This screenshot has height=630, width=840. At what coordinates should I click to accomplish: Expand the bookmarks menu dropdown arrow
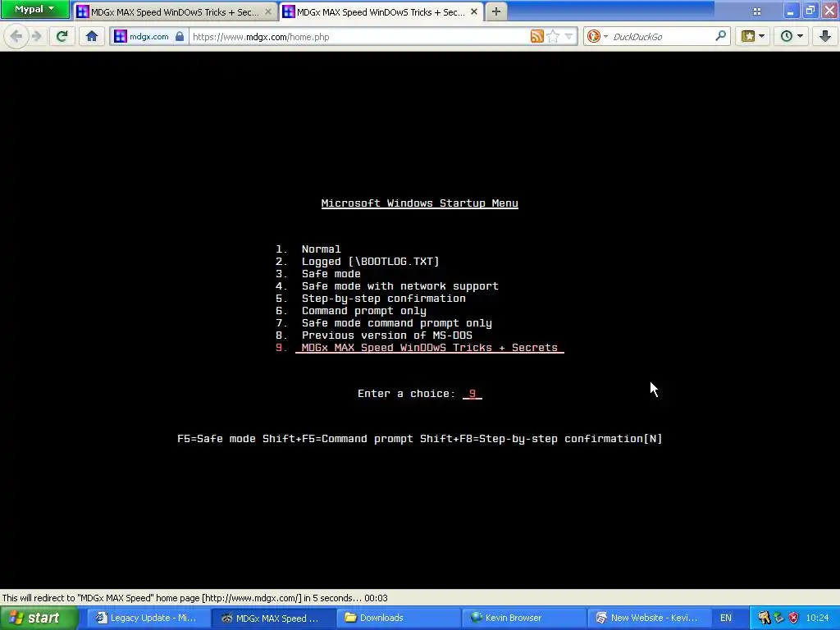pyautogui.click(x=761, y=36)
